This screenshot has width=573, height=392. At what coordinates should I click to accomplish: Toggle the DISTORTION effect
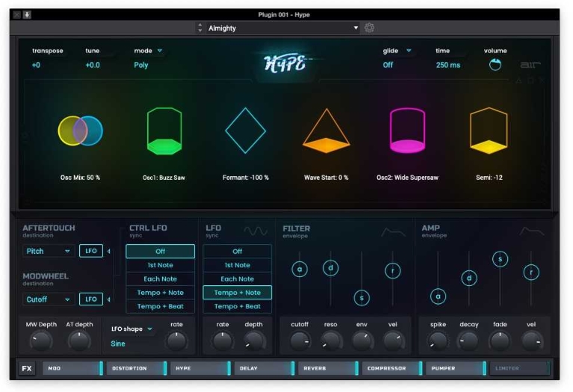click(137, 368)
